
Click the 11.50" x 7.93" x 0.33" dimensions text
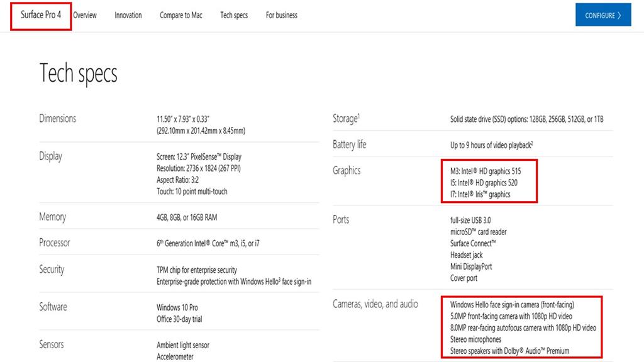tap(183, 119)
